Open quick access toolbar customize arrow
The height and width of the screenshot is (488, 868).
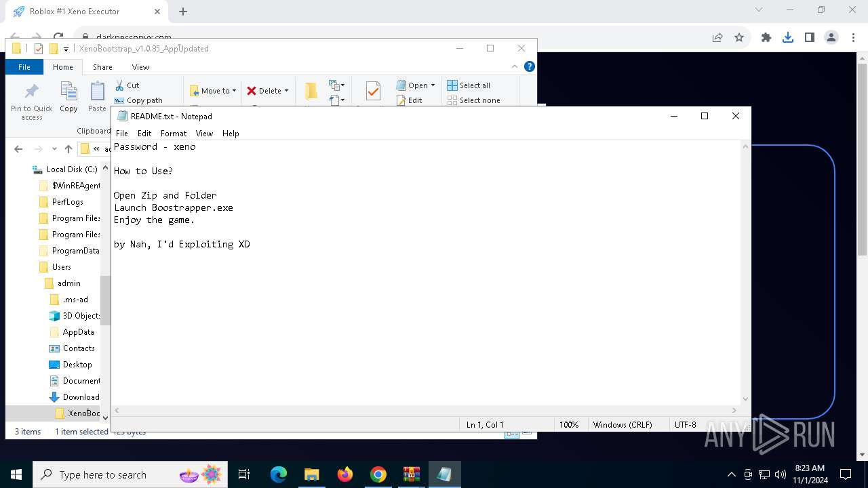66,49
